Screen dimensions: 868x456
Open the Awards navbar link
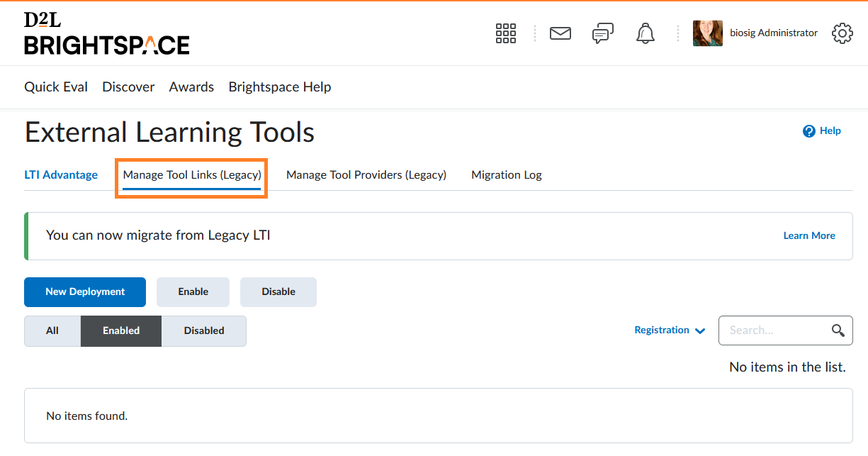[191, 87]
